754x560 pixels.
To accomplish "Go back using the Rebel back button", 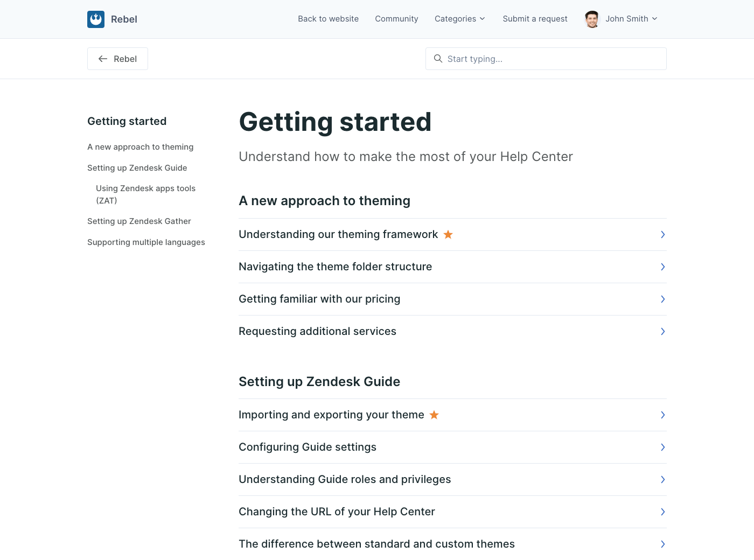I will tap(117, 59).
